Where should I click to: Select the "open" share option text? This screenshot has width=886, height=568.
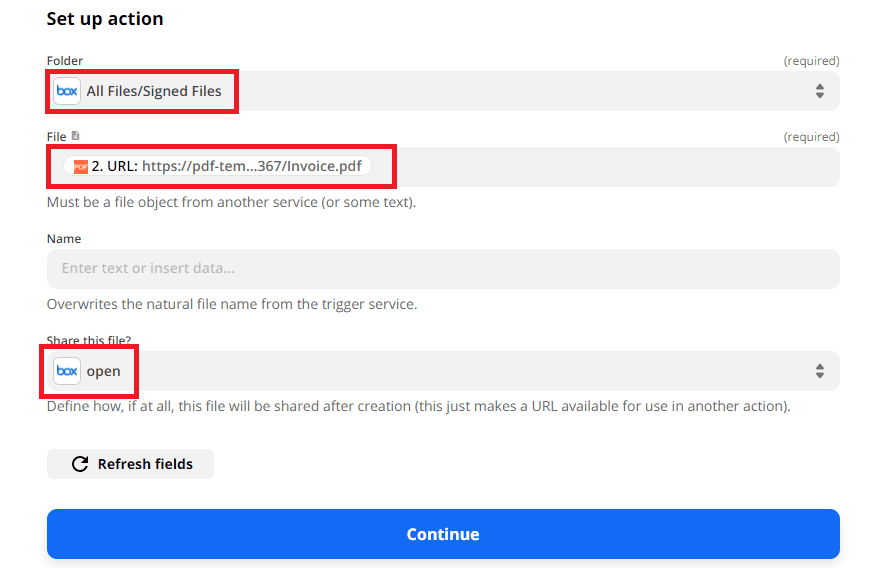coord(103,371)
